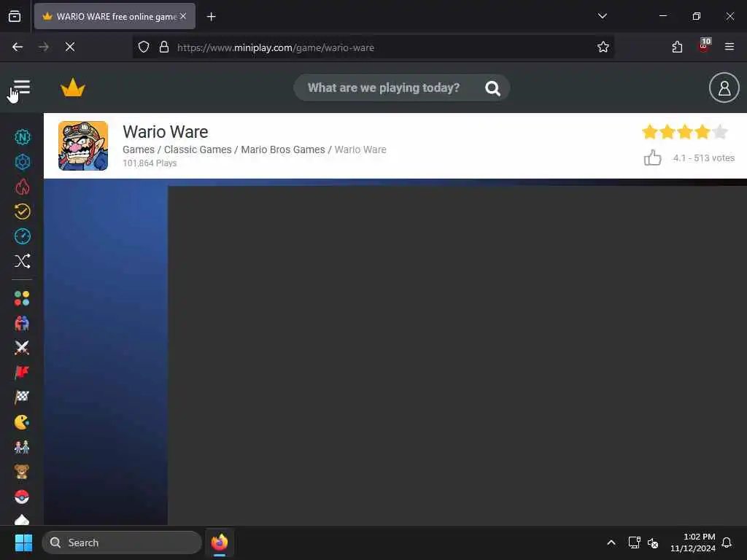Open the clock showing 1:02 PM
The width and height of the screenshot is (747, 560).
(693, 542)
